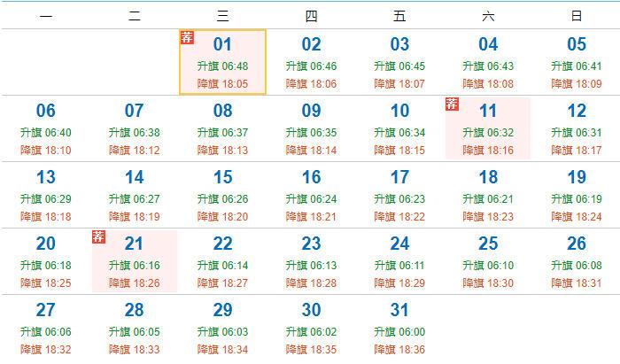Pick date 15 on the calendar
This screenshot has width=620, height=364.
coord(222,178)
